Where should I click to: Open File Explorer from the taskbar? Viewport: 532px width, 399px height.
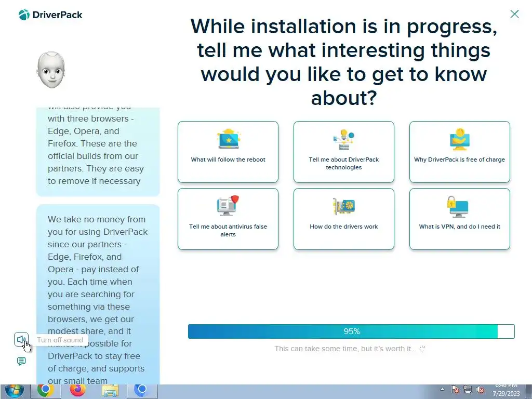click(x=110, y=391)
